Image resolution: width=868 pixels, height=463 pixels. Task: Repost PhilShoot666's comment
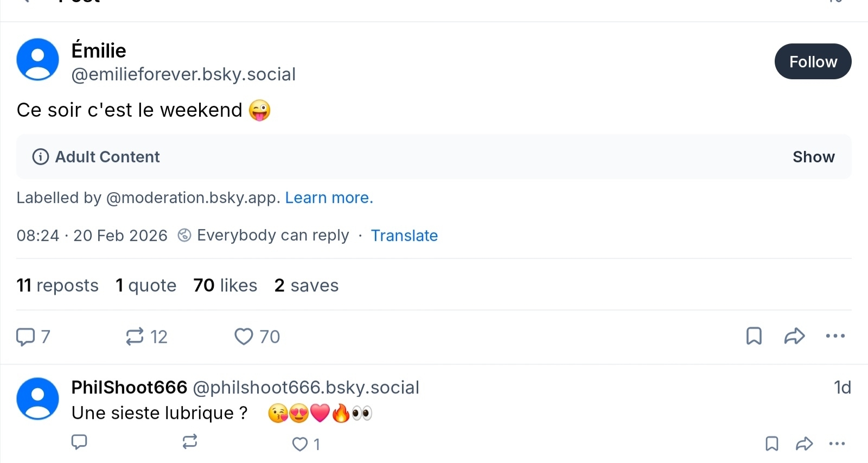point(189,442)
